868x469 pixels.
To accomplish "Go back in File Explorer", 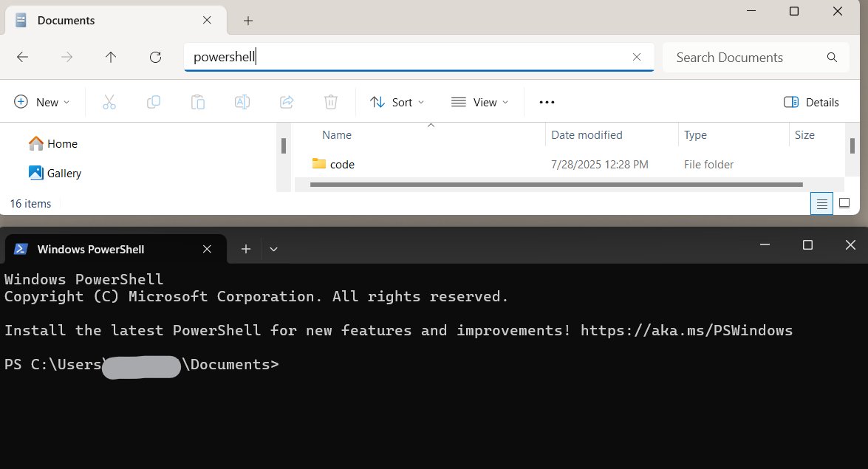I will [x=23, y=57].
